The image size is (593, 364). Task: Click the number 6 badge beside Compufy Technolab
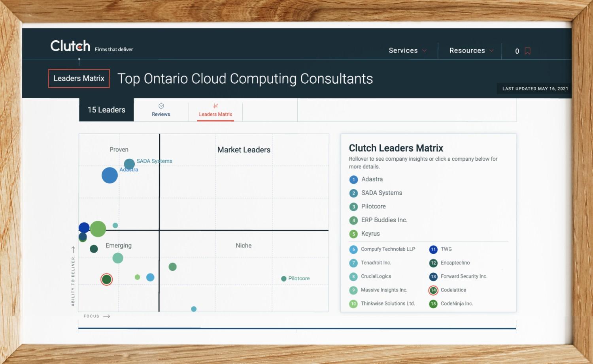(x=353, y=250)
